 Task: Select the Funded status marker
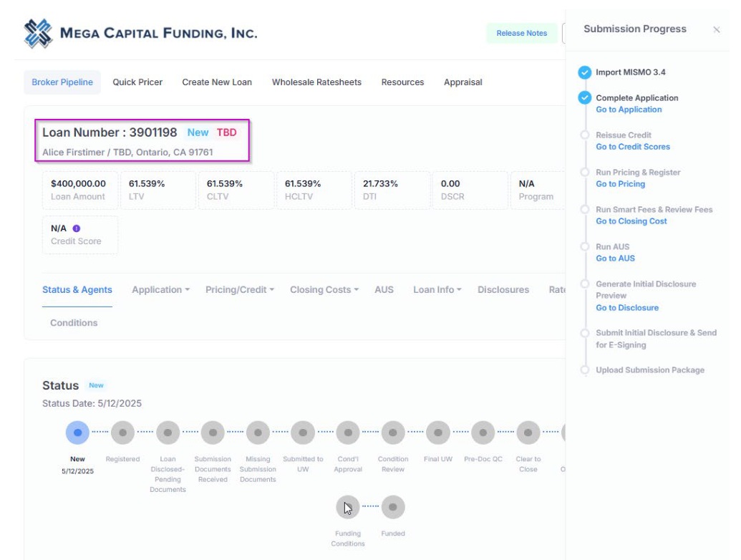click(x=393, y=507)
